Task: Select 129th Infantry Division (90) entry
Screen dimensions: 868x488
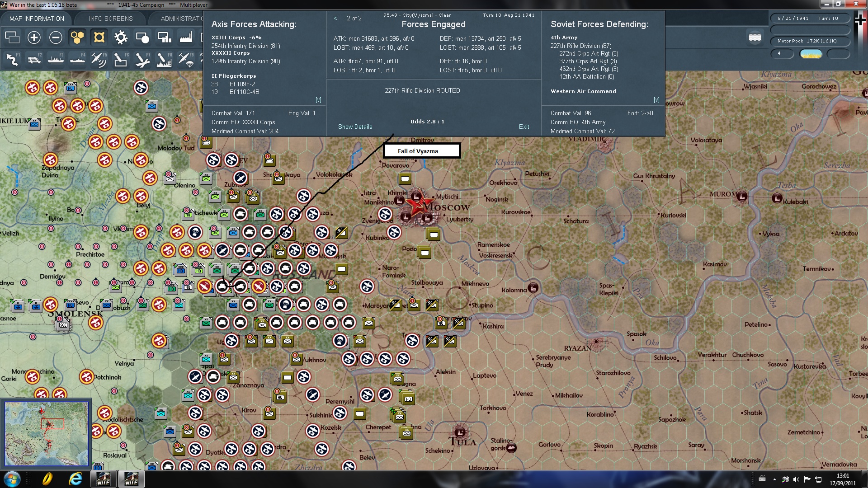Action: click(x=246, y=61)
